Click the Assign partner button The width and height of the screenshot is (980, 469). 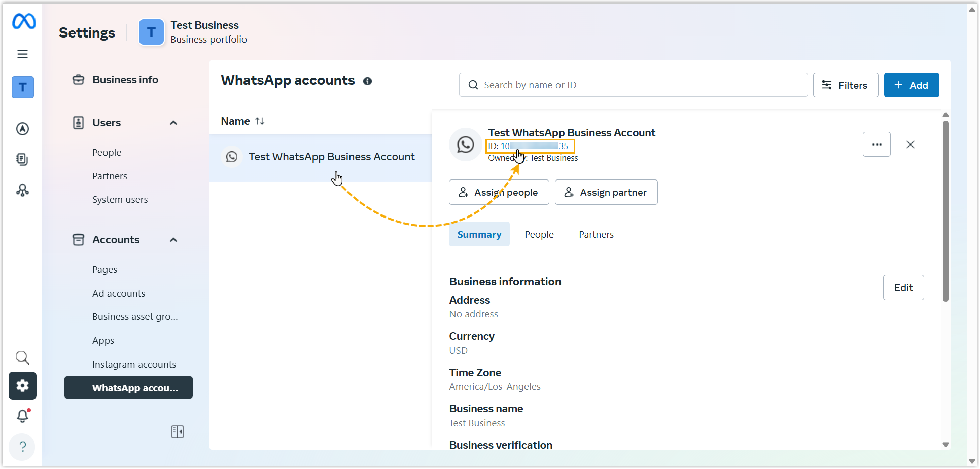[x=606, y=192]
